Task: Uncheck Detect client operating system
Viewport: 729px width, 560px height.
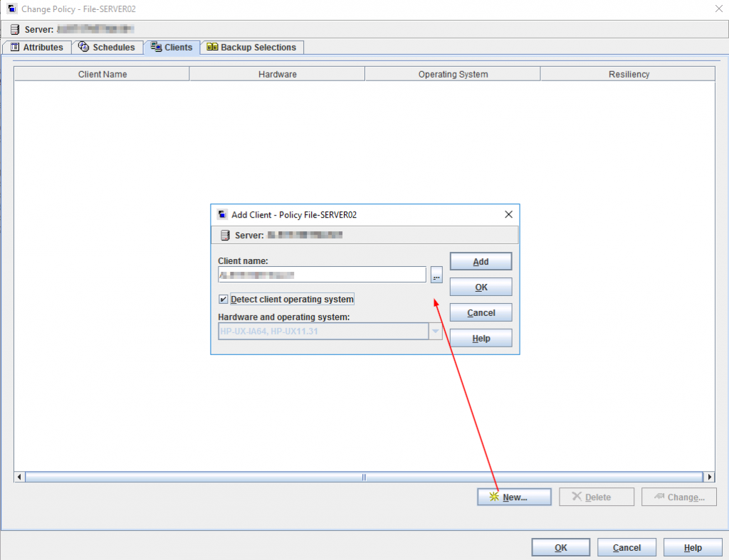Action: tap(224, 300)
